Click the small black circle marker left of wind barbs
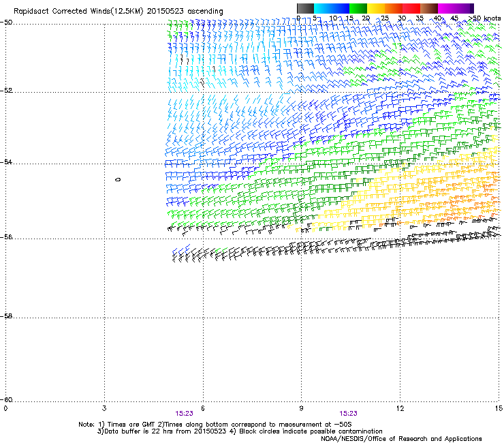 pyautogui.click(x=118, y=179)
